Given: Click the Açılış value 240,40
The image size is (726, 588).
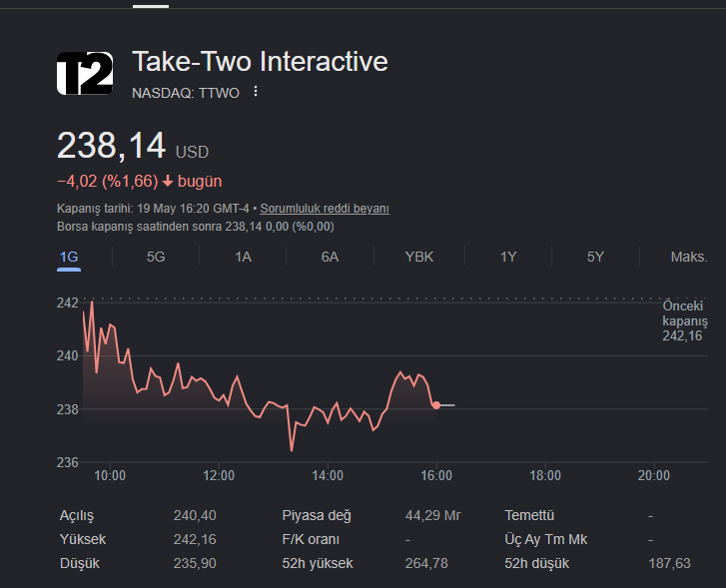Looking at the screenshot, I should click(x=195, y=515).
